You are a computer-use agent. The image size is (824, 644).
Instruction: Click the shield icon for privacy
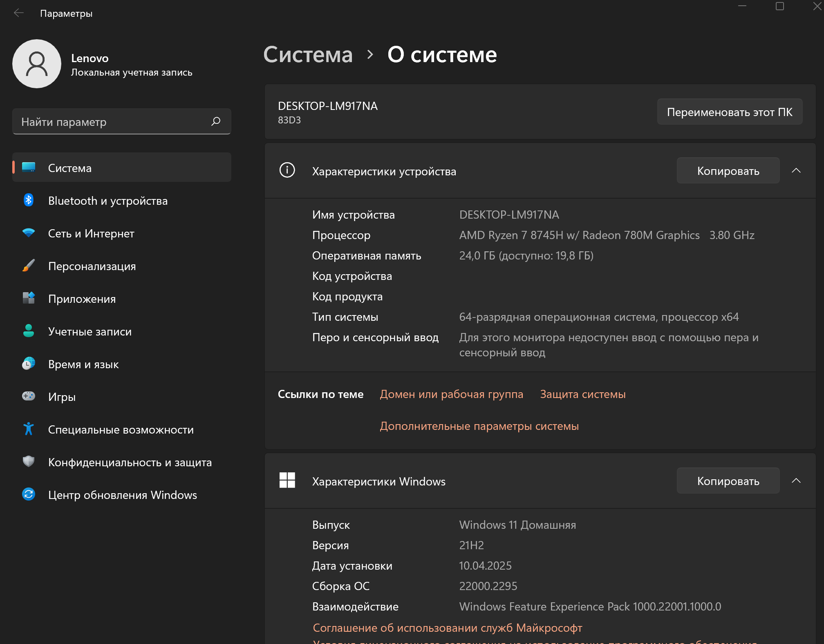click(29, 462)
